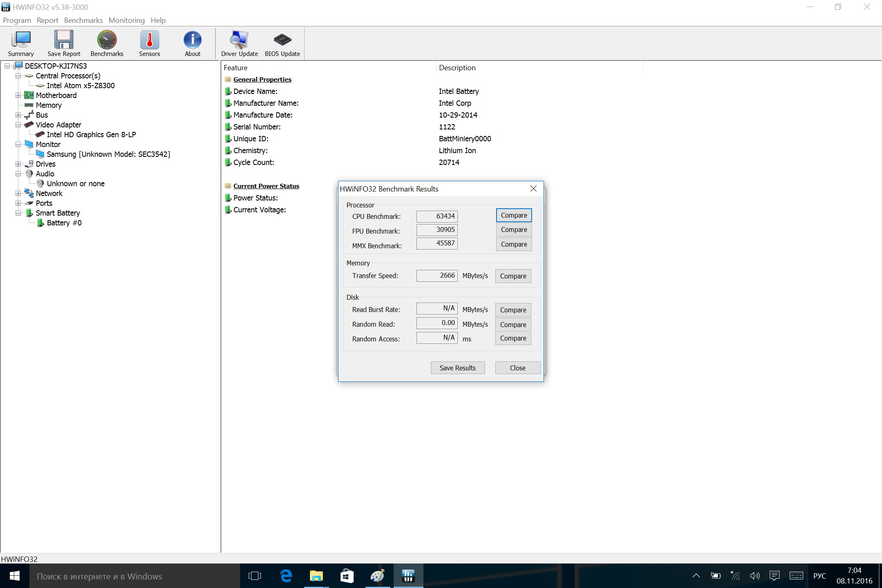Open Windows Start menu
882x588 pixels.
[15, 576]
